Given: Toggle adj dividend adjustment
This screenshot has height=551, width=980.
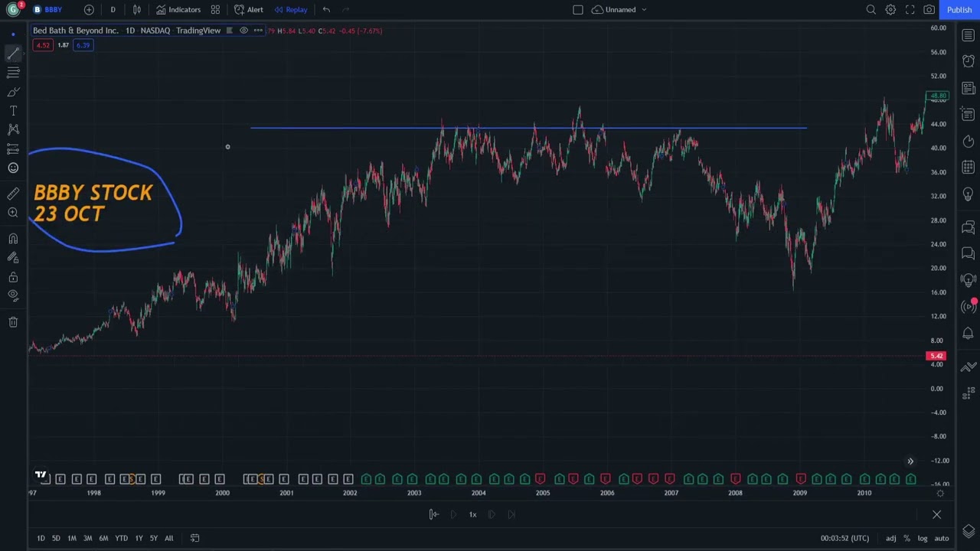Looking at the screenshot, I should (891, 538).
